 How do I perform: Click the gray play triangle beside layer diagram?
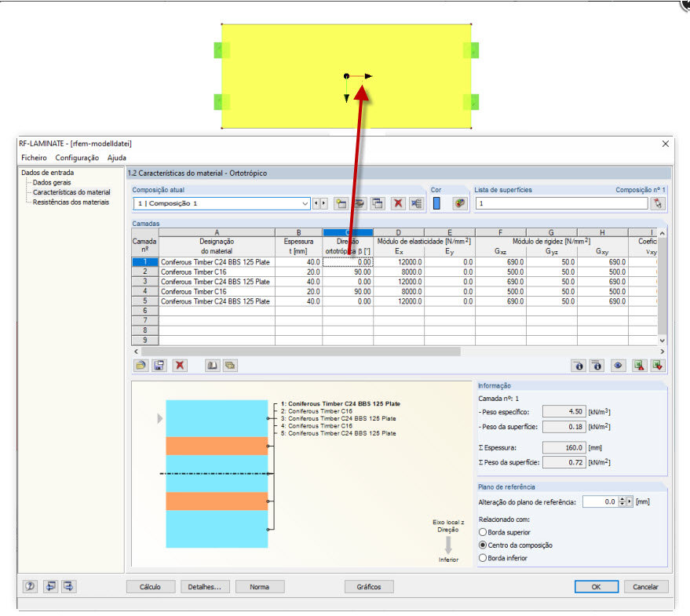pos(160,418)
